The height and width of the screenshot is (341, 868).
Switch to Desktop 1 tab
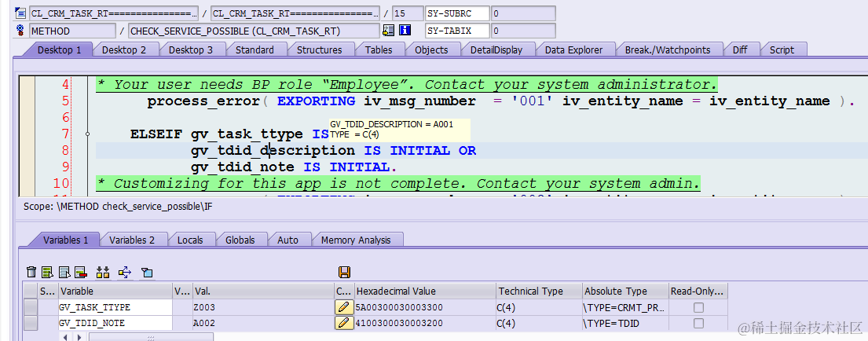click(x=59, y=49)
